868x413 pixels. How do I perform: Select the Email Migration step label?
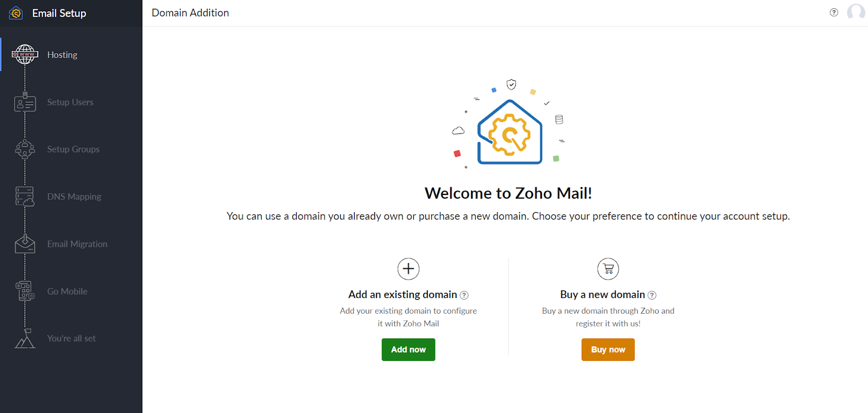pyautogui.click(x=77, y=244)
